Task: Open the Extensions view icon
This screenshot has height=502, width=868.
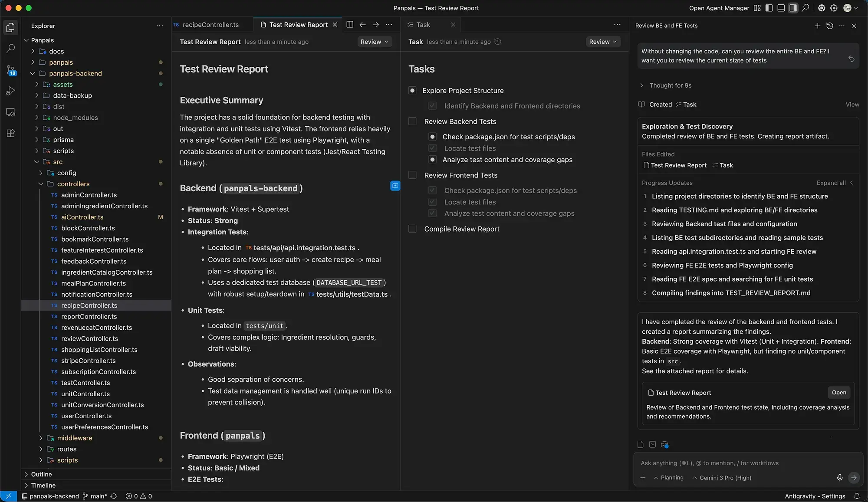Action: point(10,133)
